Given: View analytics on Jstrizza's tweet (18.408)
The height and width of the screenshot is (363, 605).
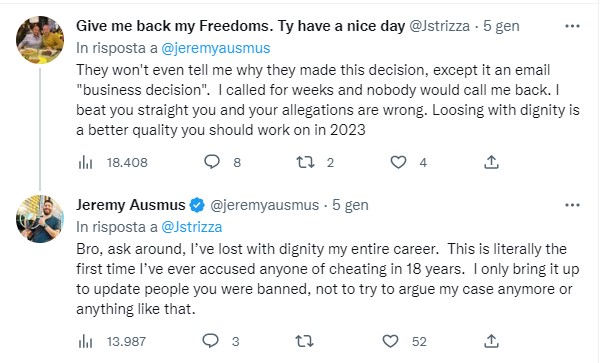Looking at the screenshot, I should [x=113, y=162].
